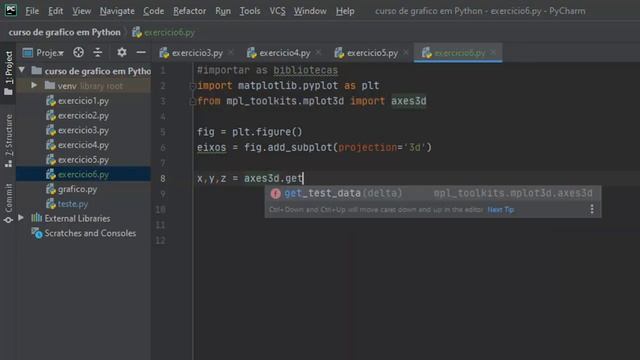Open the completion popup three-dot options
This screenshot has height=360, width=640.
tap(592, 209)
